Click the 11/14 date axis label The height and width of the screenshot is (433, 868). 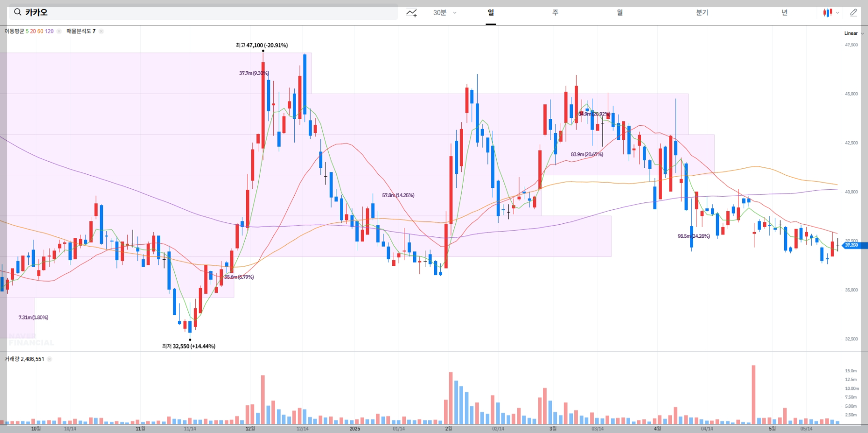pyautogui.click(x=190, y=429)
